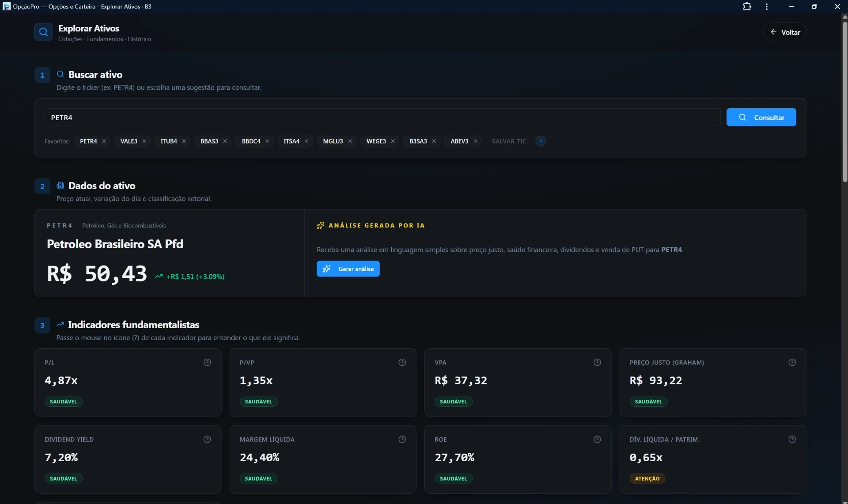This screenshot has height=504, width=848.
Task: Select ABEV3 favorite chip
Action: pyautogui.click(x=459, y=141)
